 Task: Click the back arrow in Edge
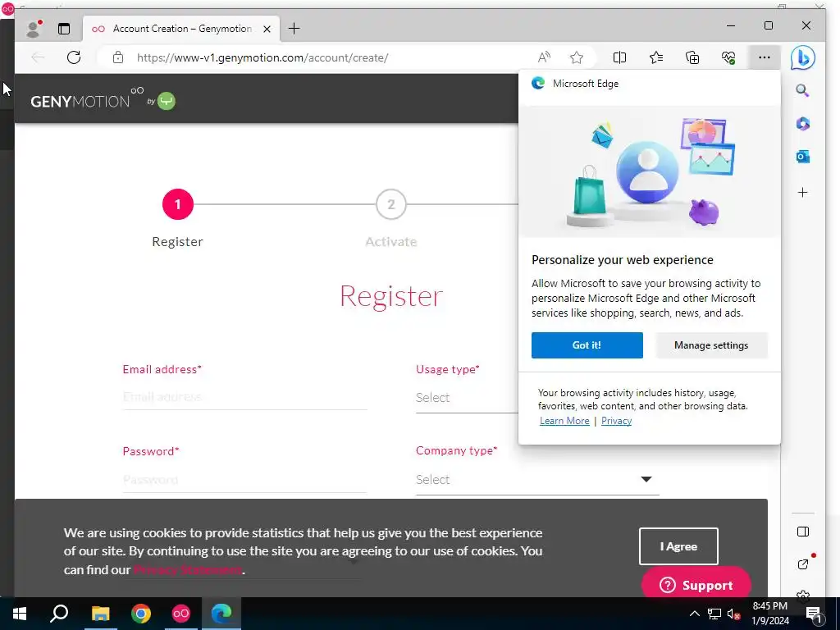click(x=38, y=57)
